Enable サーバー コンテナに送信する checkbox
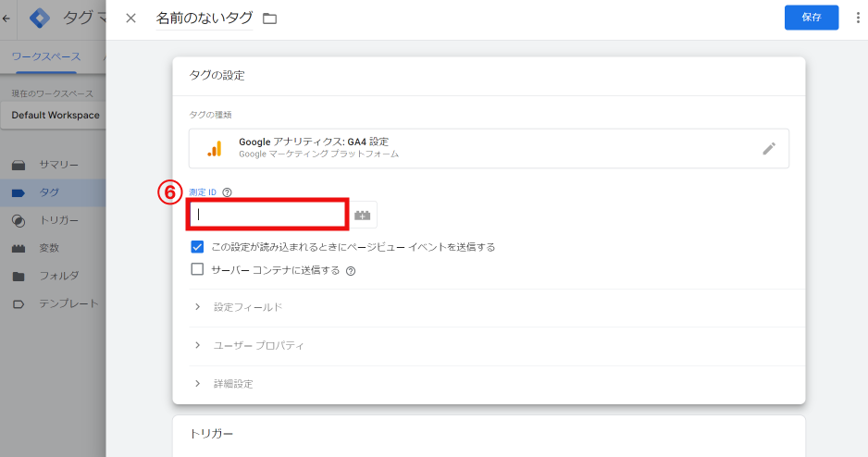Viewport: 868px width, 457px height. coord(197,269)
